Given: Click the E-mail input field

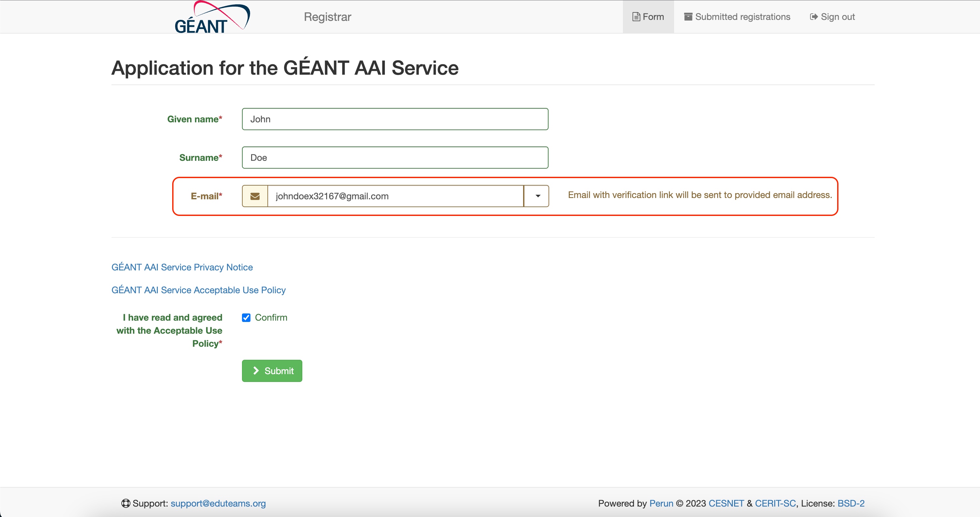Looking at the screenshot, I should pyautogui.click(x=396, y=196).
